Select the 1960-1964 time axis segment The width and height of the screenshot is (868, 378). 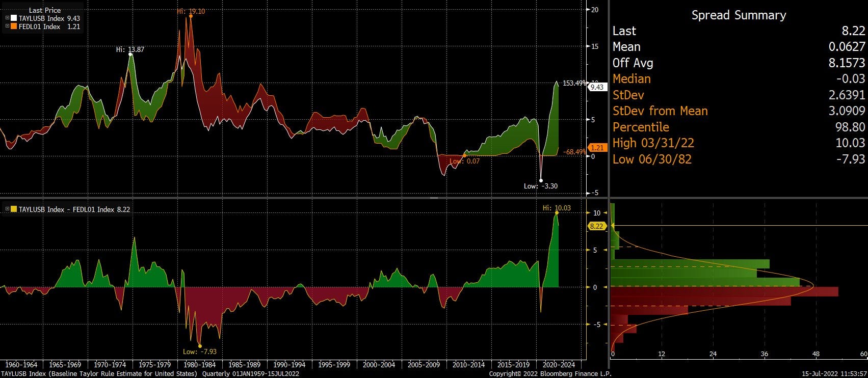[x=21, y=365]
